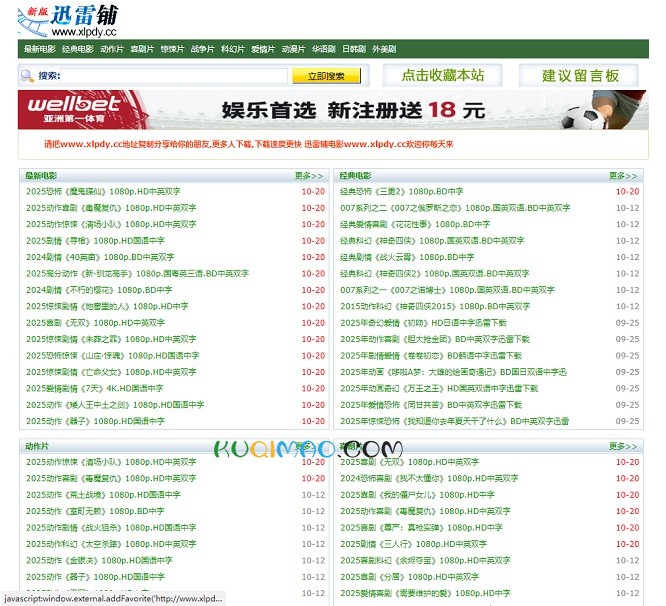Go to 喜剧片 in the navigation bar
Viewport: 666px width, 606px height.
coord(142,49)
